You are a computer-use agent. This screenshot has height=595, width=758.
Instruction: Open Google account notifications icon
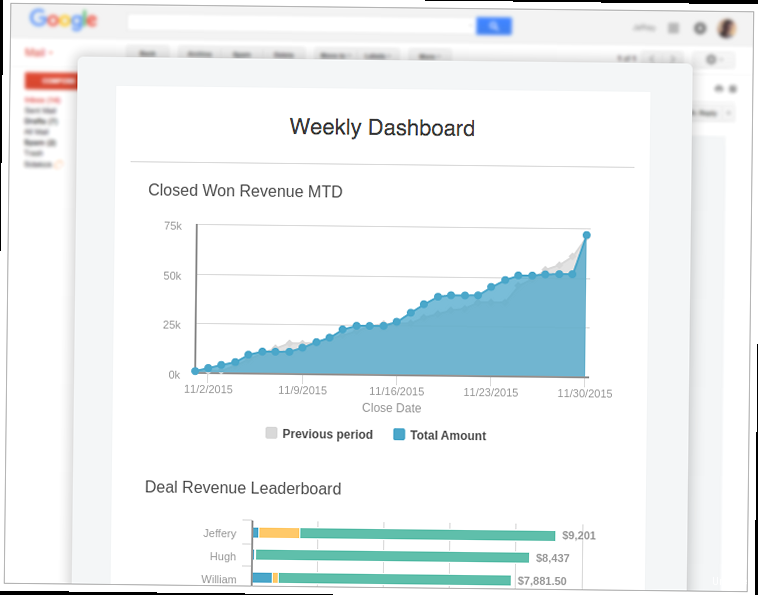click(x=700, y=29)
